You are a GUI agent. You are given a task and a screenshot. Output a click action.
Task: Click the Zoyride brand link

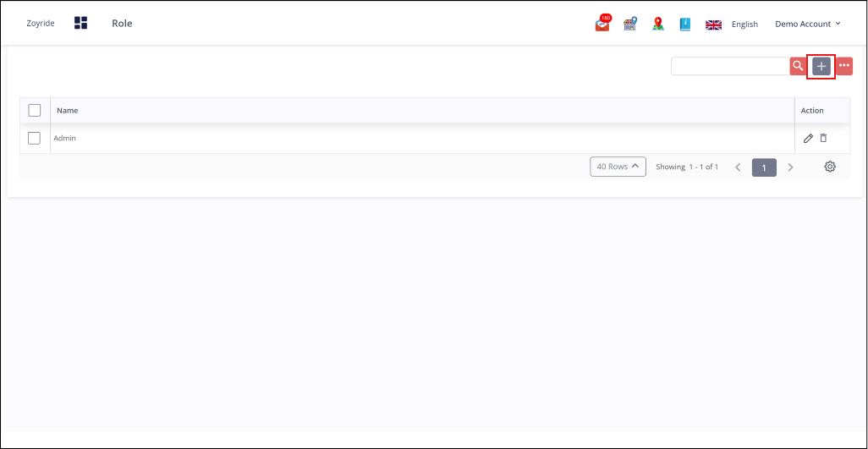41,24
